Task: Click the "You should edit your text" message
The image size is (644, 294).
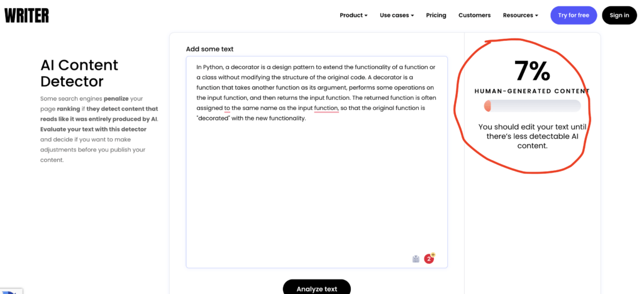Action: [532, 136]
